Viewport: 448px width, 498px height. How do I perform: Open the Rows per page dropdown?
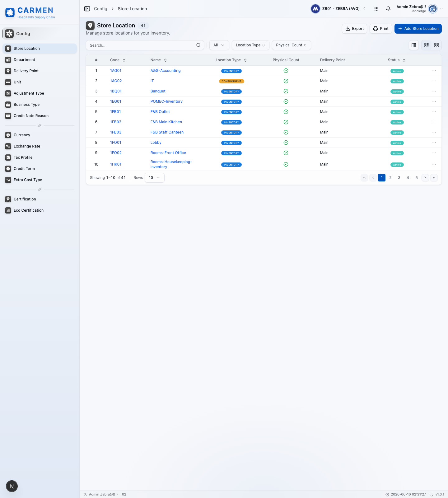point(155,178)
